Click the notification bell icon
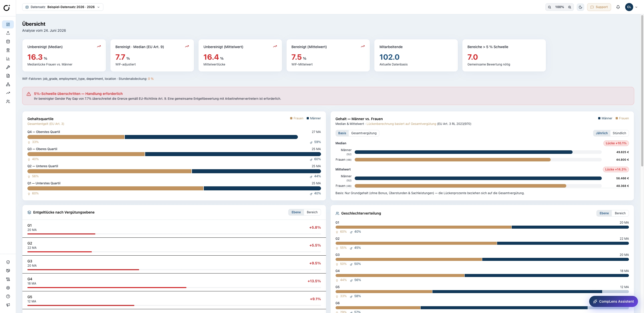This screenshot has width=644, height=313. click(x=618, y=7)
